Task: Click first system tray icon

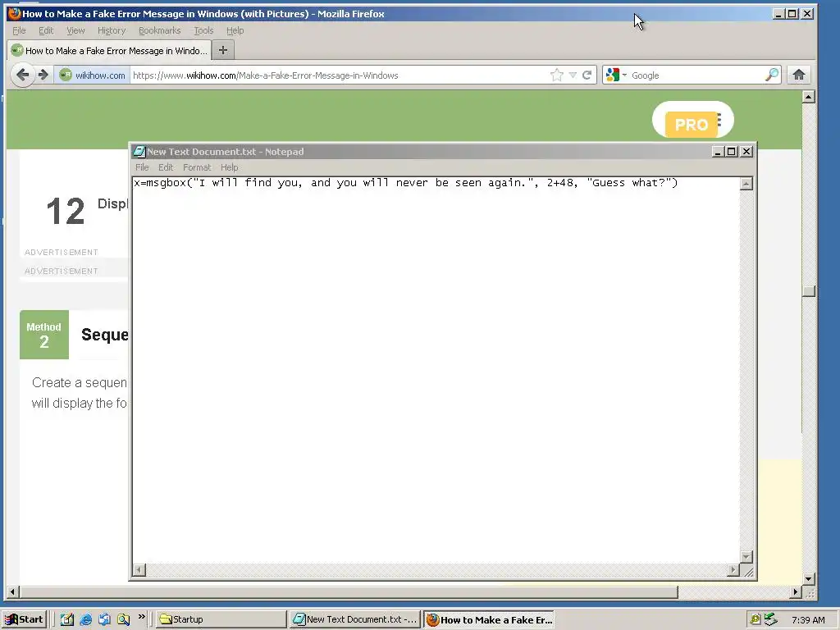Action: pyautogui.click(x=755, y=619)
